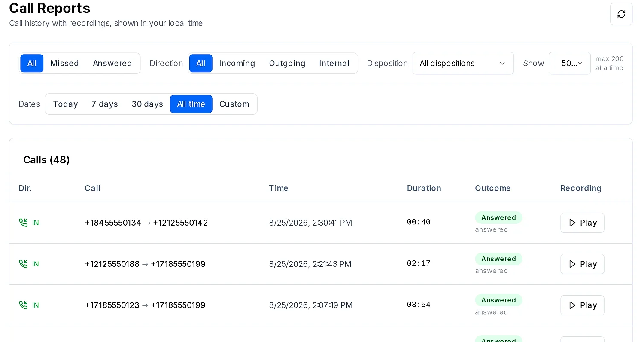Click incoming call icon for +18455550134 row

click(23, 223)
